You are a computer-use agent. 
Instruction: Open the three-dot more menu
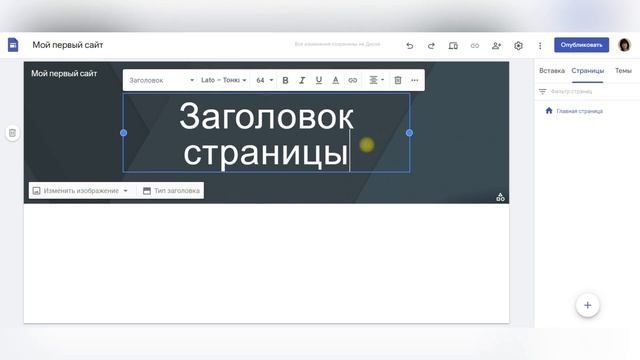(x=540, y=46)
